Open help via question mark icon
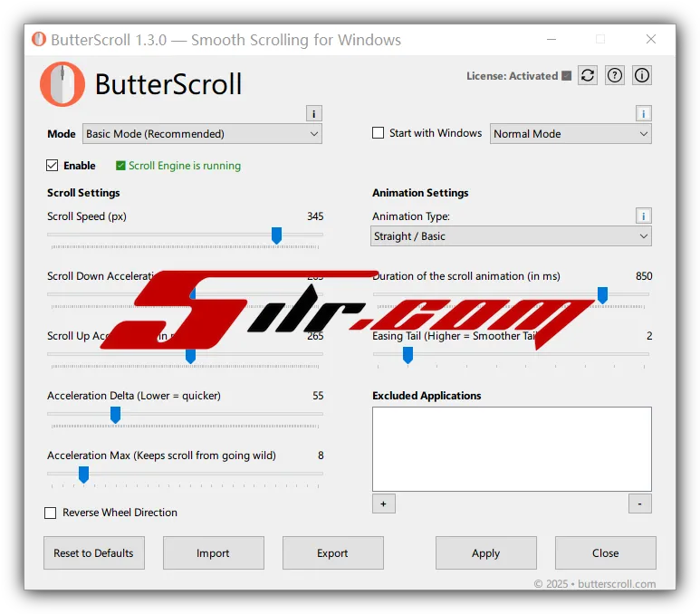The image size is (700, 614). coord(615,75)
